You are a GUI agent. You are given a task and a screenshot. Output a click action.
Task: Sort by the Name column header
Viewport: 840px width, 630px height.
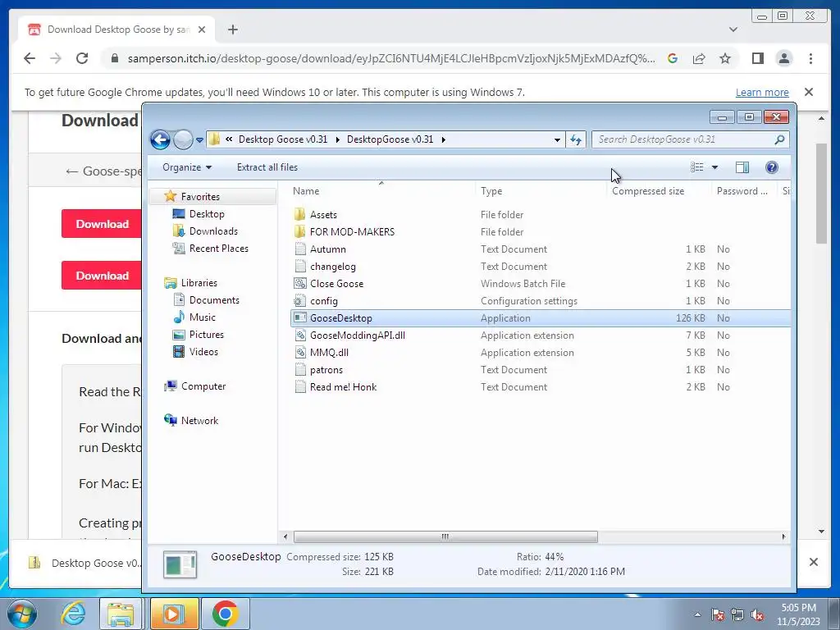coord(306,191)
